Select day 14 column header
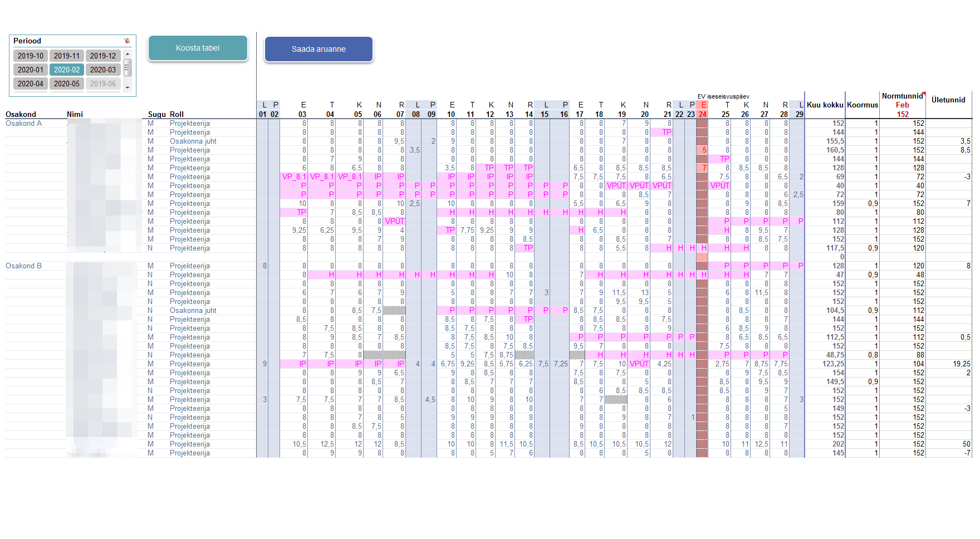 [x=528, y=114]
